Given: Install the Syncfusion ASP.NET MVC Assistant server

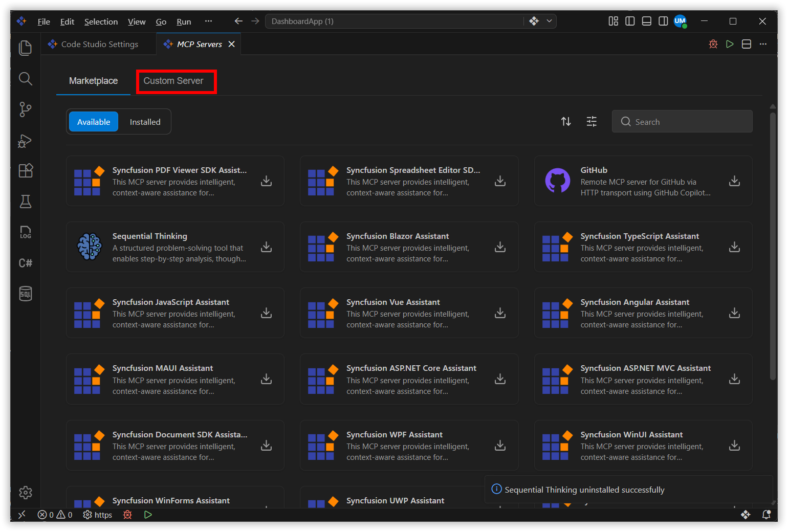Looking at the screenshot, I should (734, 379).
